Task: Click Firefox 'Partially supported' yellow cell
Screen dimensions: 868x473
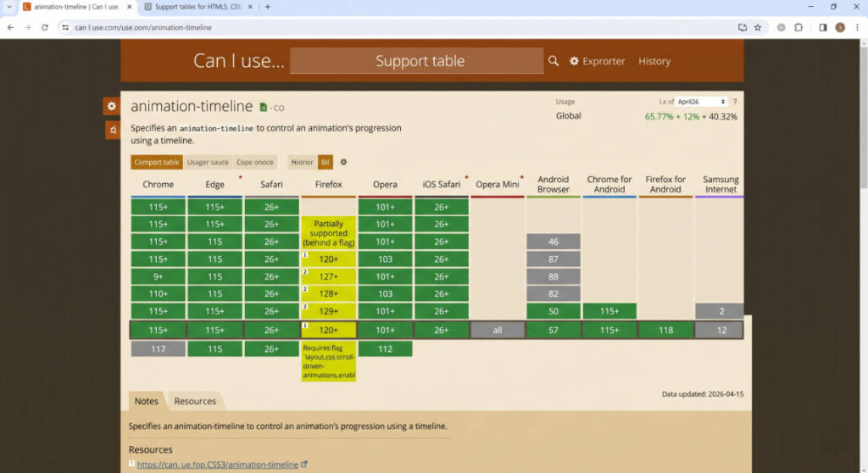Action: click(x=328, y=232)
